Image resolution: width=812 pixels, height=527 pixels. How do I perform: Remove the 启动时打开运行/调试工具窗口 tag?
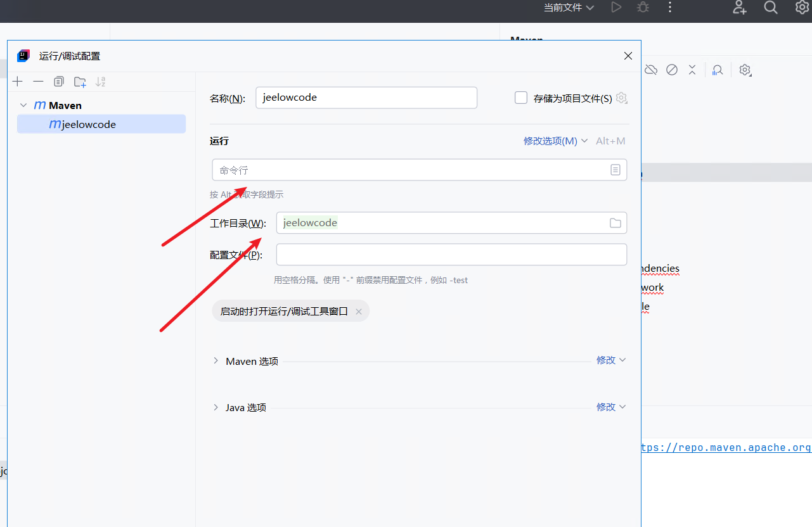(x=358, y=312)
